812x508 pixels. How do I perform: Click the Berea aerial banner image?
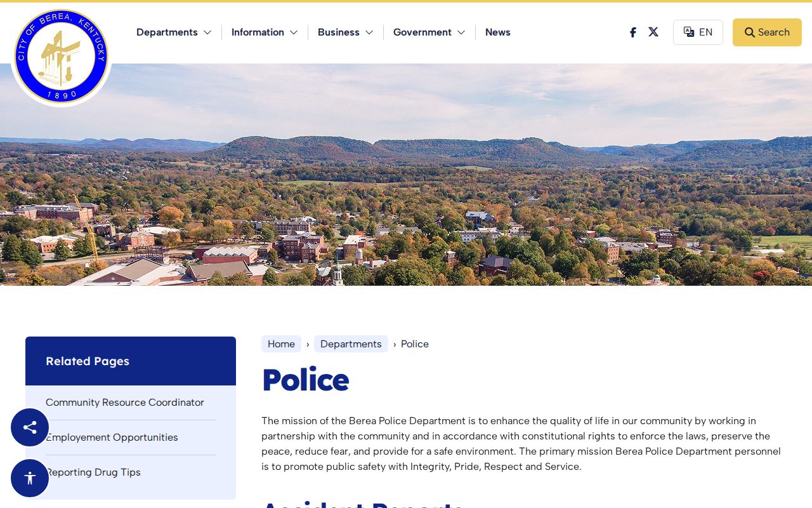[x=406, y=175]
